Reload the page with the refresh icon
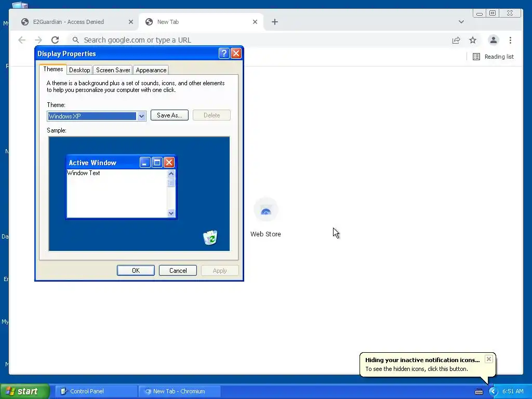 tap(55, 40)
